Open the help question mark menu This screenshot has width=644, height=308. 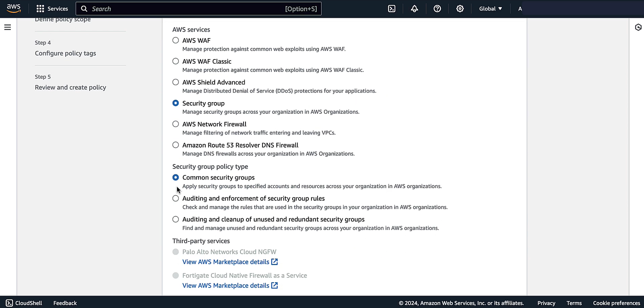pos(437,8)
